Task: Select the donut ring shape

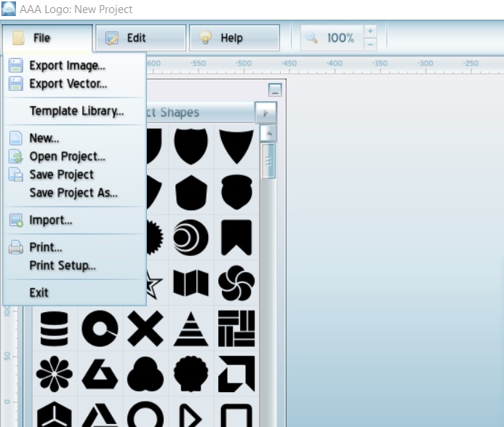Action: pyautogui.click(x=100, y=329)
